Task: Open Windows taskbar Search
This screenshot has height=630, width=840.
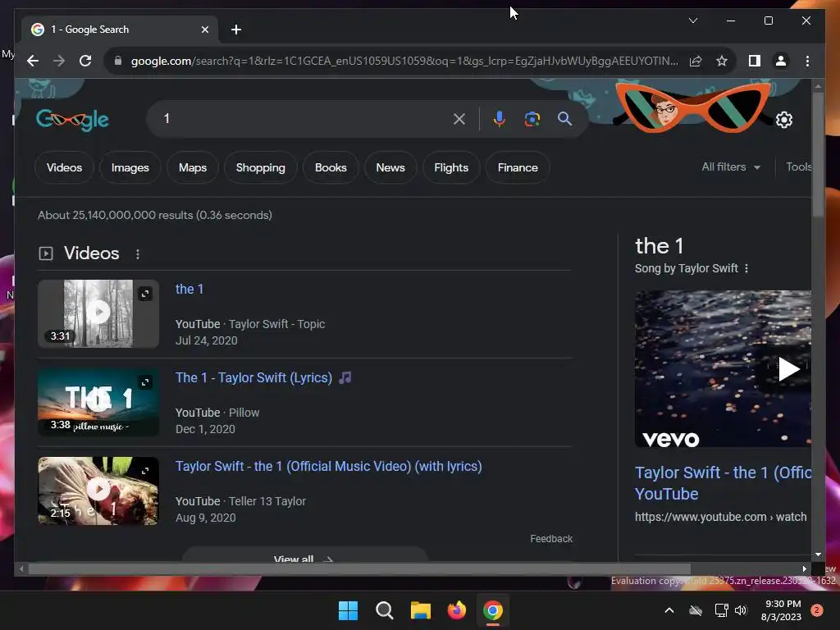Action: tap(384, 610)
